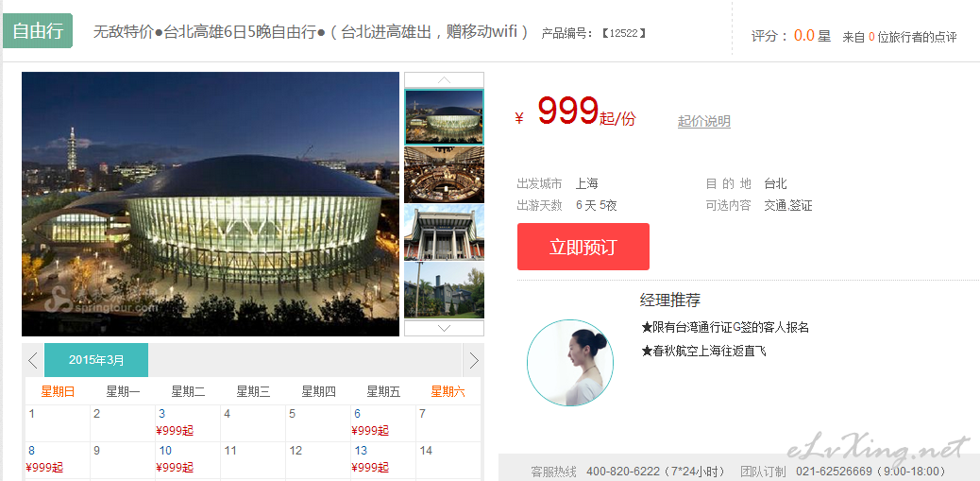
Task: Click the 立即预订 booking button
Action: pos(583,247)
